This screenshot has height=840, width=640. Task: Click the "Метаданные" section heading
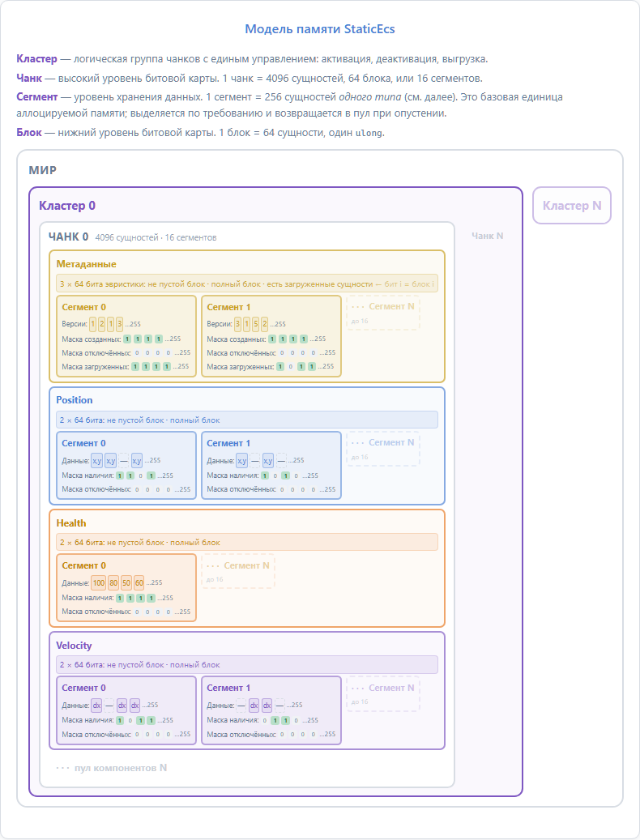86,264
